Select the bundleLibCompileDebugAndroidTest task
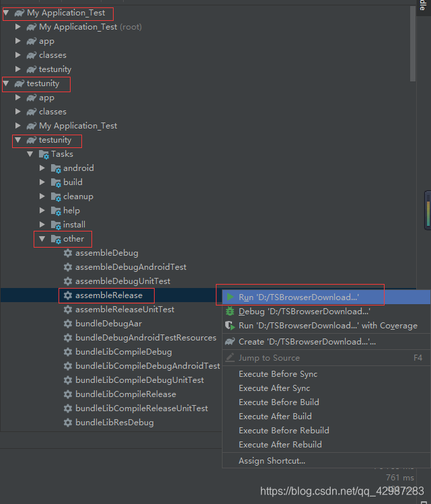431x504 pixels. [148, 366]
